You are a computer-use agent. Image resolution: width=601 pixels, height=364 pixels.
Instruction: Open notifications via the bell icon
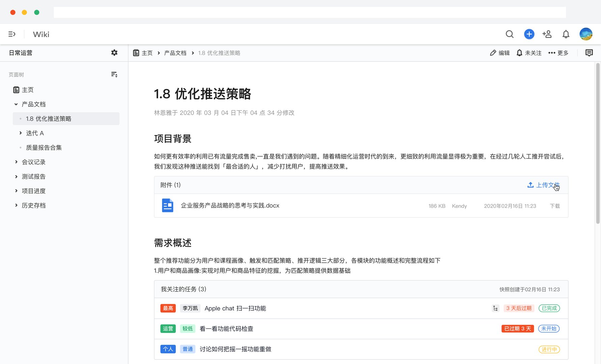point(566,34)
